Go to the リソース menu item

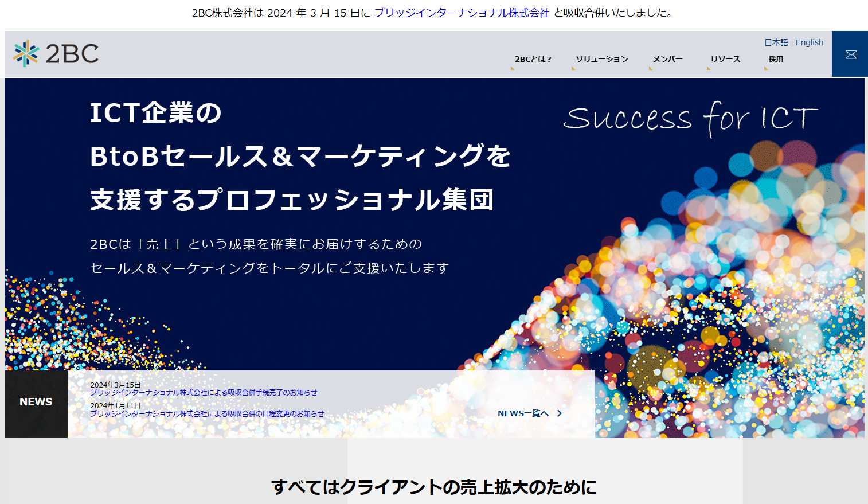click(725, 59)
